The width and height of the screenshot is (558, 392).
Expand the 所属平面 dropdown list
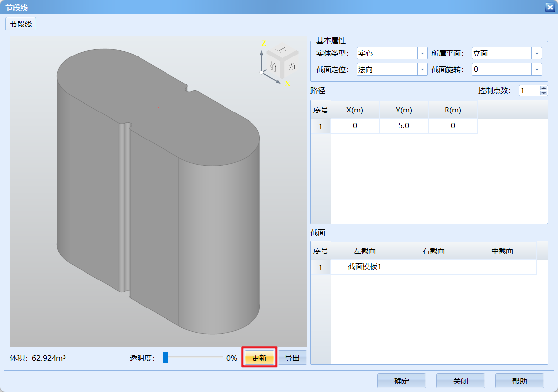click(537, 54)
